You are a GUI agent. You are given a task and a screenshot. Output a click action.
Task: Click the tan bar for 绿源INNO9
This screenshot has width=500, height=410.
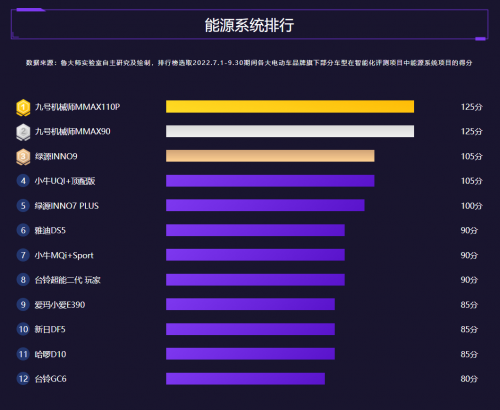coord(270,156)
